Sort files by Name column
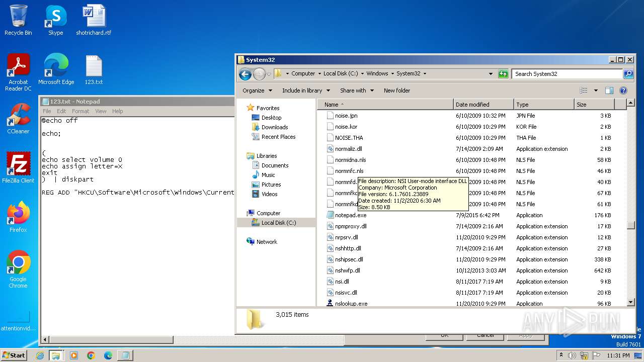This screenshot has width=644, height=362. (x=385, y=105)
